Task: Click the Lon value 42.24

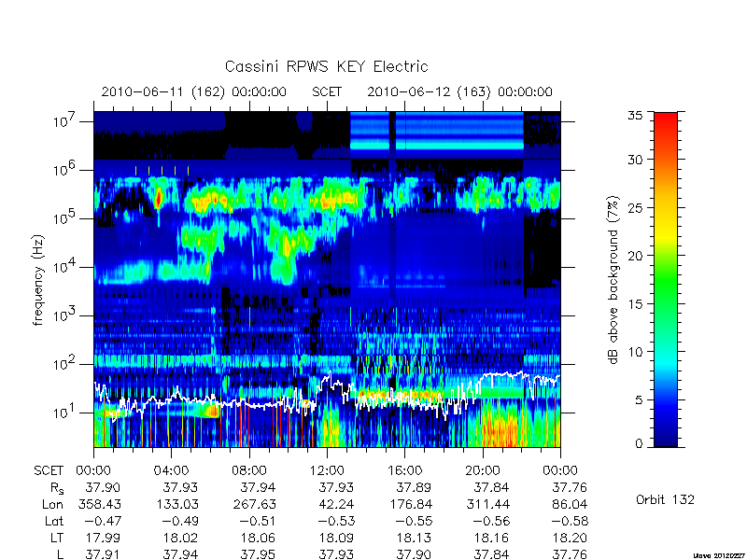Action: pos(336,504)
